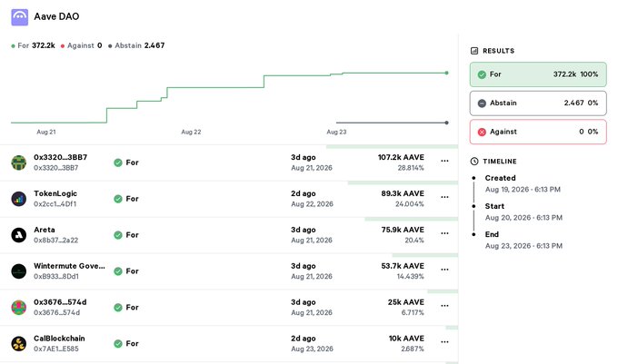Click the Timeline clock icon
Image resolution: width=618 pixels, height=364 pixels.
[x=474, y=162]
